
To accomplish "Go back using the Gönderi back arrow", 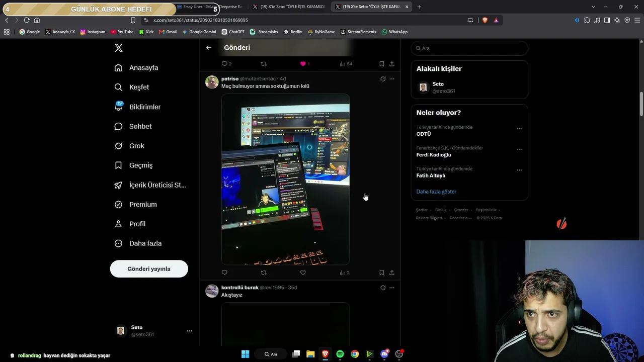I will pos(209,48).
